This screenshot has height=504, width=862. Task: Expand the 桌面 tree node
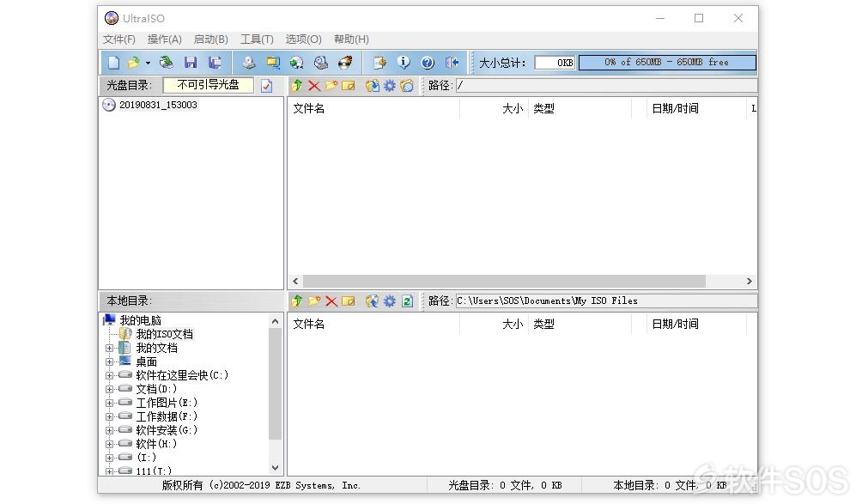click(x=109, y=361)
